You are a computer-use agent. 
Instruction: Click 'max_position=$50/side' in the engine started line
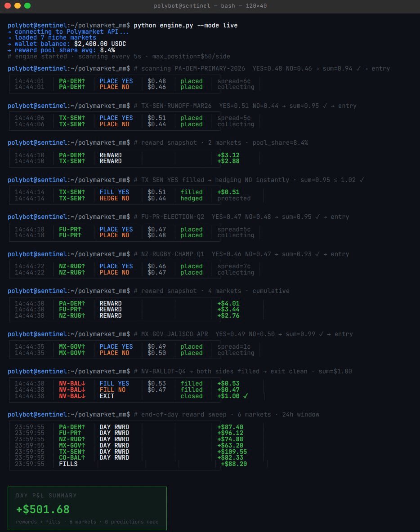point(191,56)
